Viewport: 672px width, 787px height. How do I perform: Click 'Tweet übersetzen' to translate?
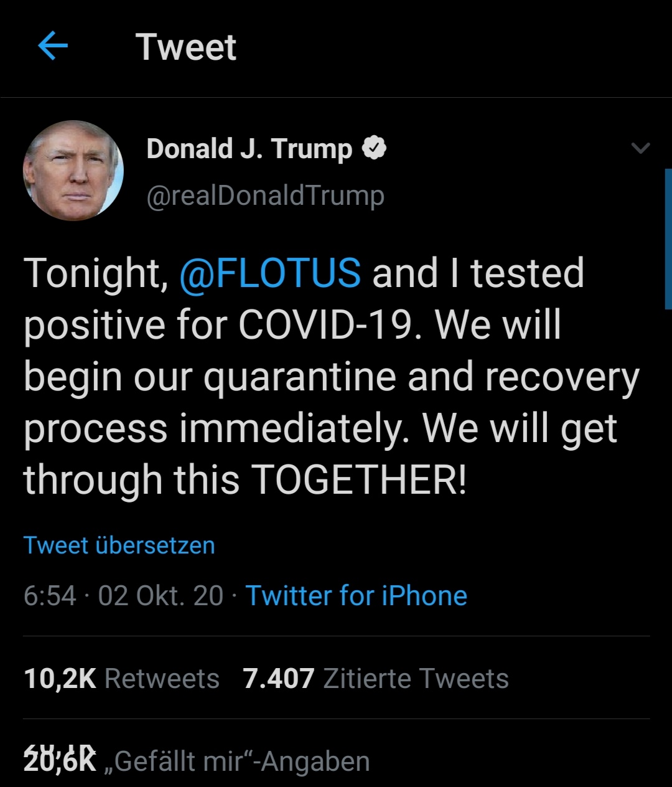[x=119, y=545]
